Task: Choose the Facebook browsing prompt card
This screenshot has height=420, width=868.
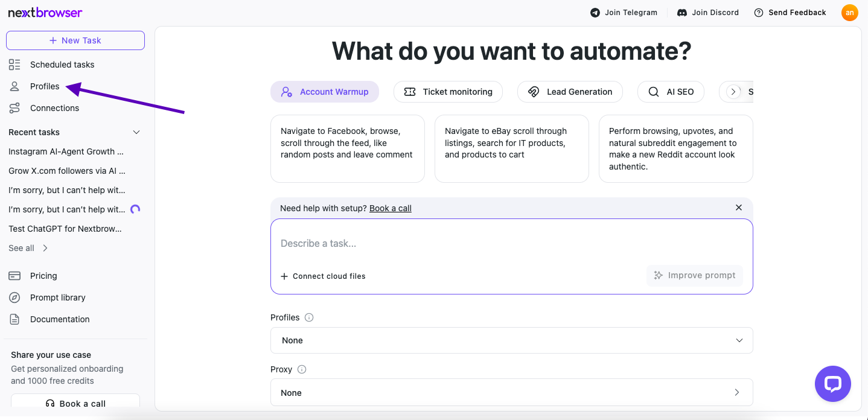Action: pyautogui.click(x=348, y=148)
